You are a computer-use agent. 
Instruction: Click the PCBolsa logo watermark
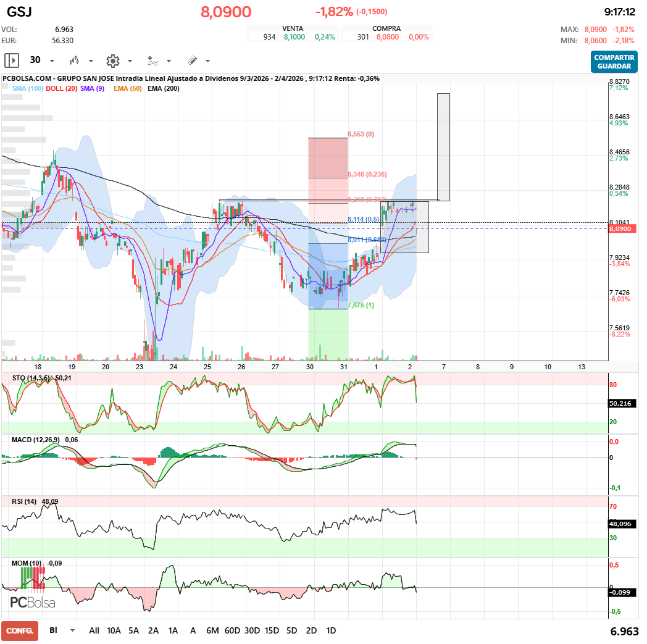[33, 603]
